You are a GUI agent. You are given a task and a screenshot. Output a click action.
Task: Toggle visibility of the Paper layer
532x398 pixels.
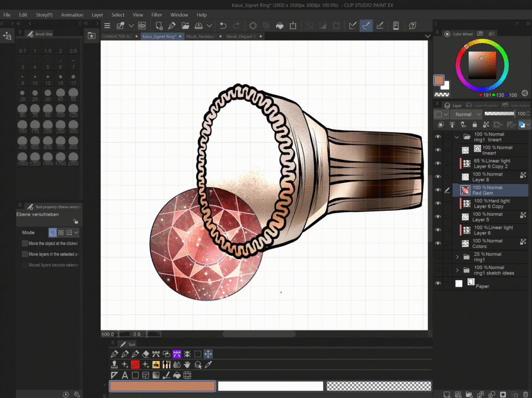(x=438, y=283)
